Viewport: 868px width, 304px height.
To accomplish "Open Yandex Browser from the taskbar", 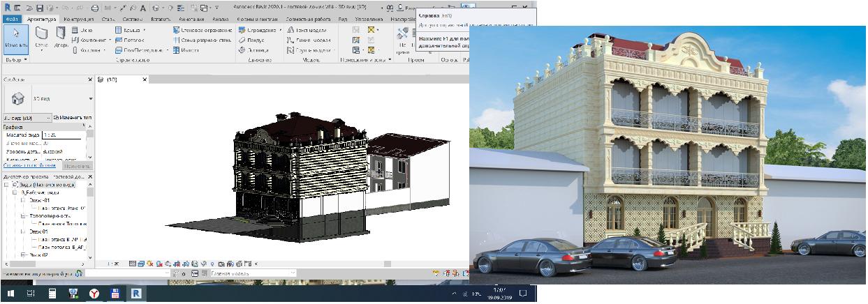I will coord(93,294).
